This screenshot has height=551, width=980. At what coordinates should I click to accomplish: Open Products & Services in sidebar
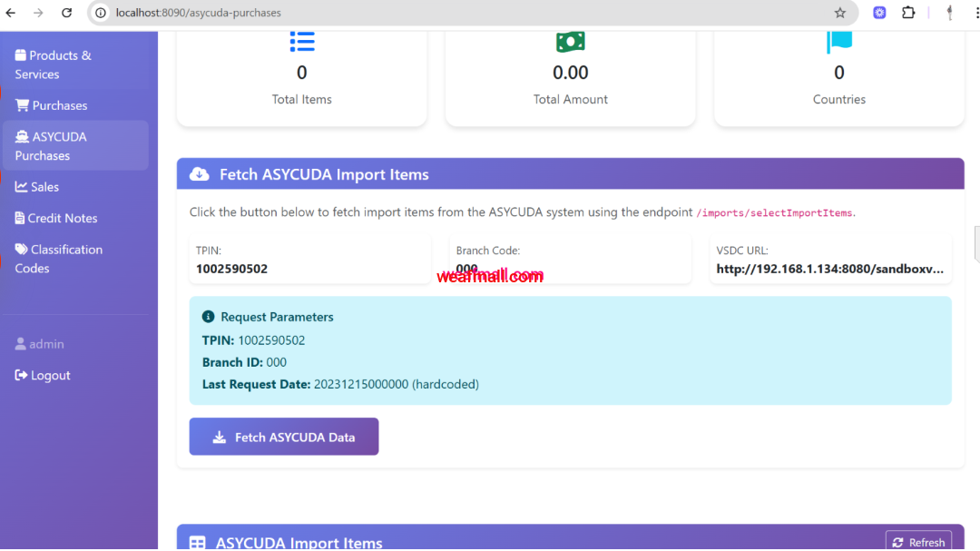point(75,64)
